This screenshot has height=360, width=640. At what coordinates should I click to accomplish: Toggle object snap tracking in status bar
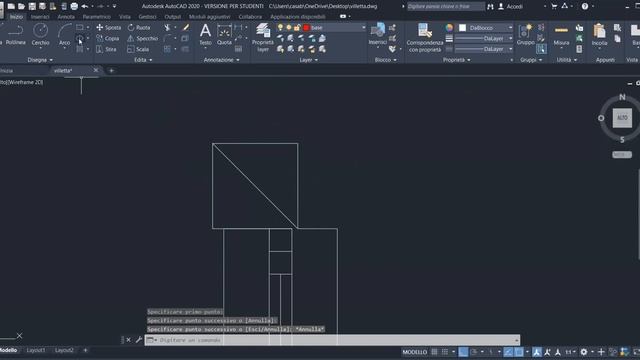pyautogui.click(x=508, y=352)
